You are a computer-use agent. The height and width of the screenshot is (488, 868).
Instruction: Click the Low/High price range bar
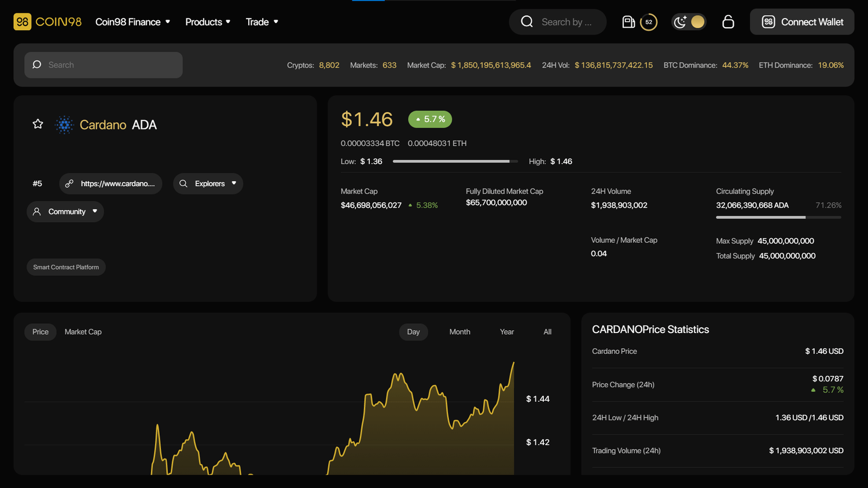tap(455, 161)
